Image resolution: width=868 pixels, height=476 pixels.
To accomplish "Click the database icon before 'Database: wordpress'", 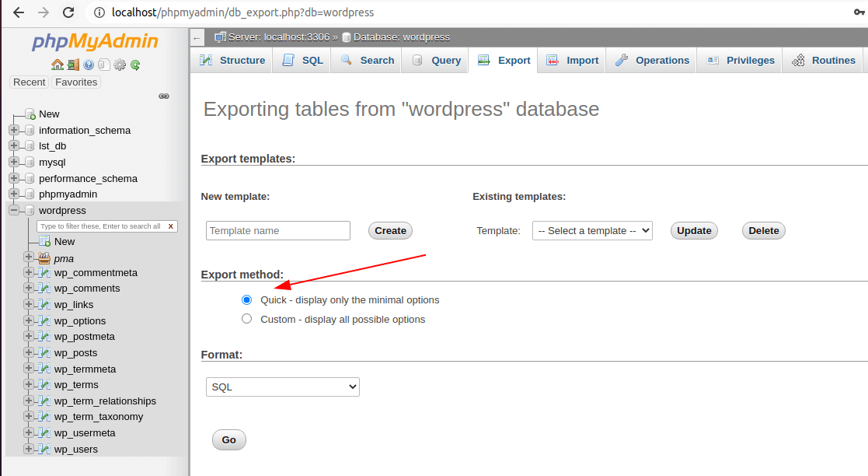I will point(346,37).
